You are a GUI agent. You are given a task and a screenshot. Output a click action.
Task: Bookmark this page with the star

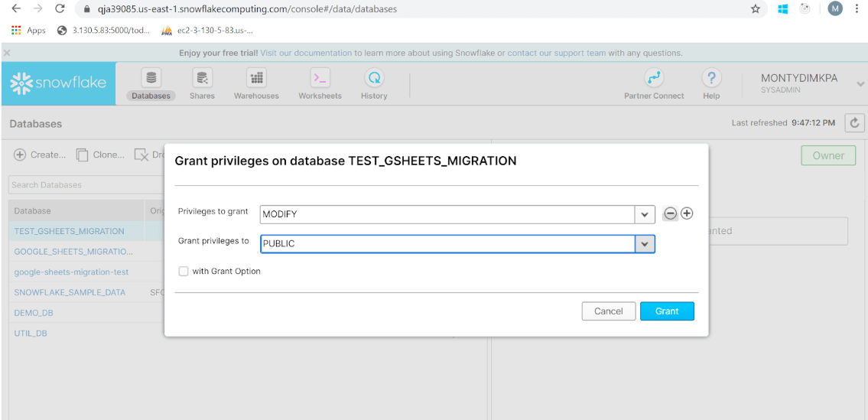pyautogui.click(x=755, y=9)
